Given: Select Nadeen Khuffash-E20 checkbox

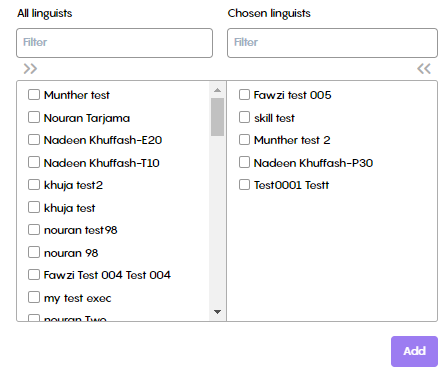Looking at the screenshot, I should click(34, 140).
